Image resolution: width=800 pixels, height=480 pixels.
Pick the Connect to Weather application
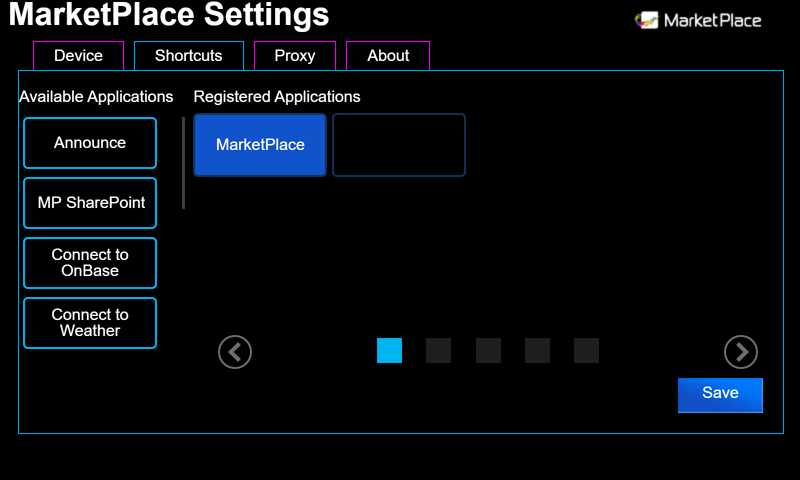[90, 323]
